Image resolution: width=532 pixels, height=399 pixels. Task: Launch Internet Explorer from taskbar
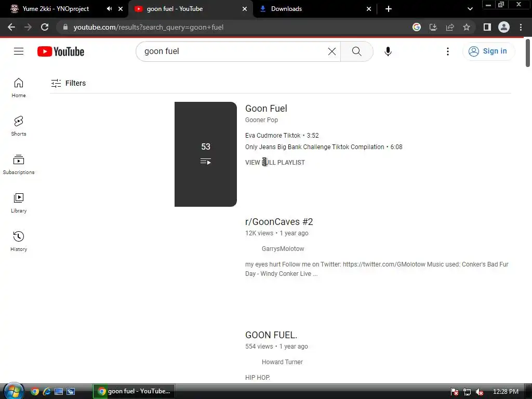click(x=46, y=392)
